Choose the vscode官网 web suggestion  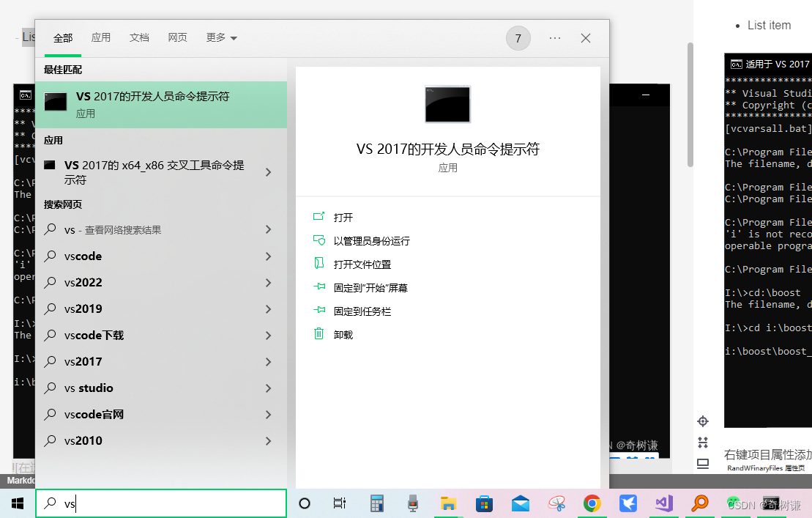tap(94, 415)
